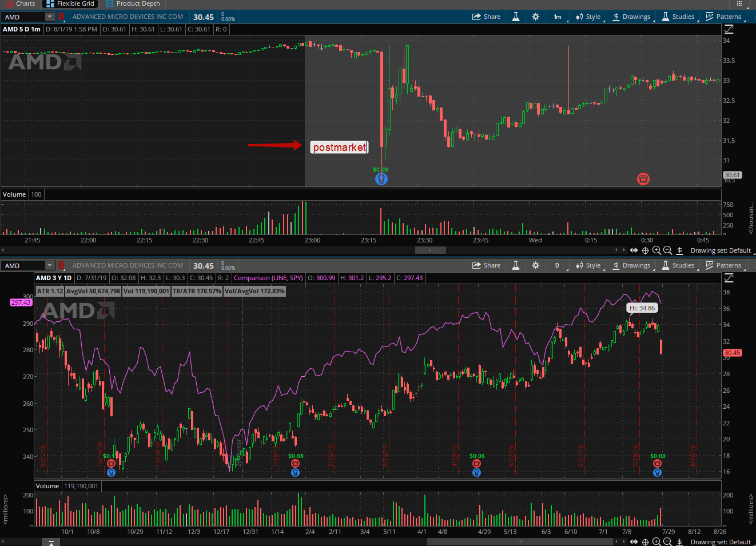Click the drawing tool icon below lower chart
This screenshot has height=546, width=756.
pyautogui.click(x=679, y=542)
